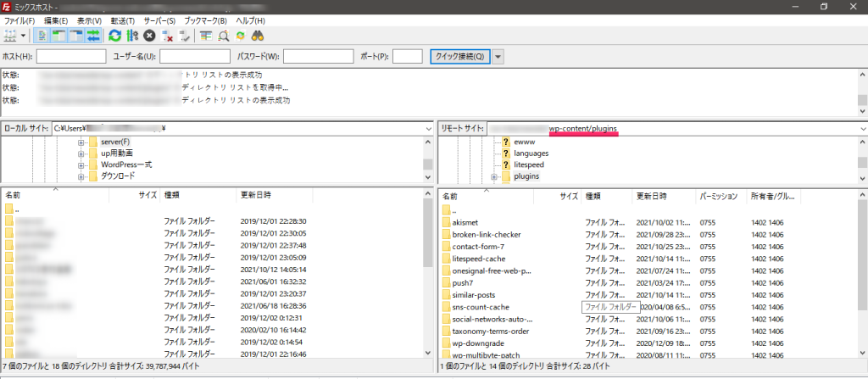
Task: Click the binoculars file search icon
Action: click(x=259, y=36)
